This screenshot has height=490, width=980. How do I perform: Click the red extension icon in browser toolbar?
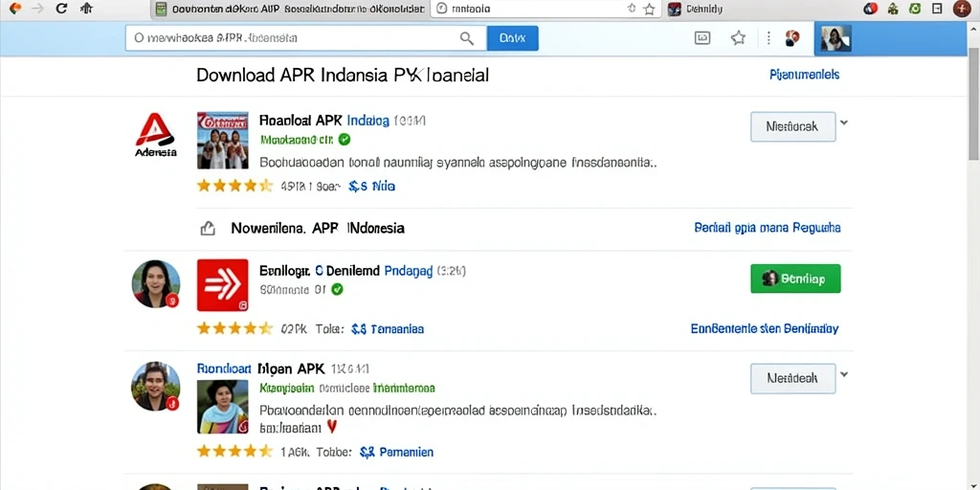pos(869,9)
